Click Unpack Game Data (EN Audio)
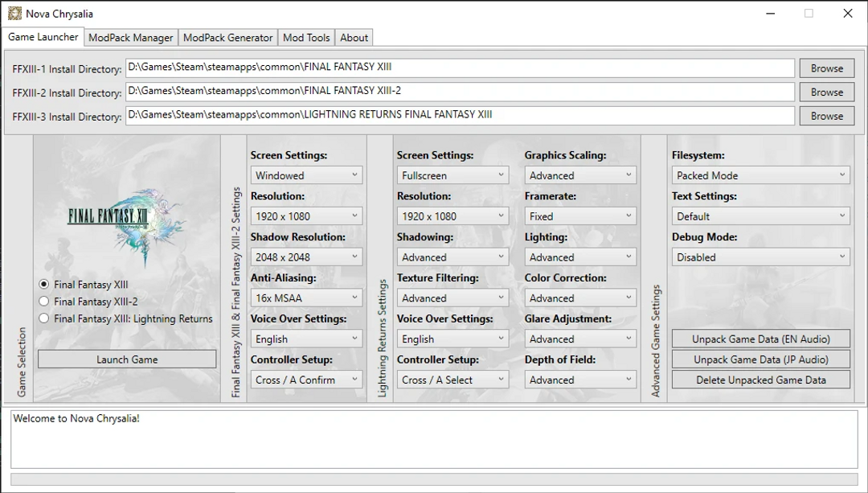The image size is (868, 493). pos(760,339)
